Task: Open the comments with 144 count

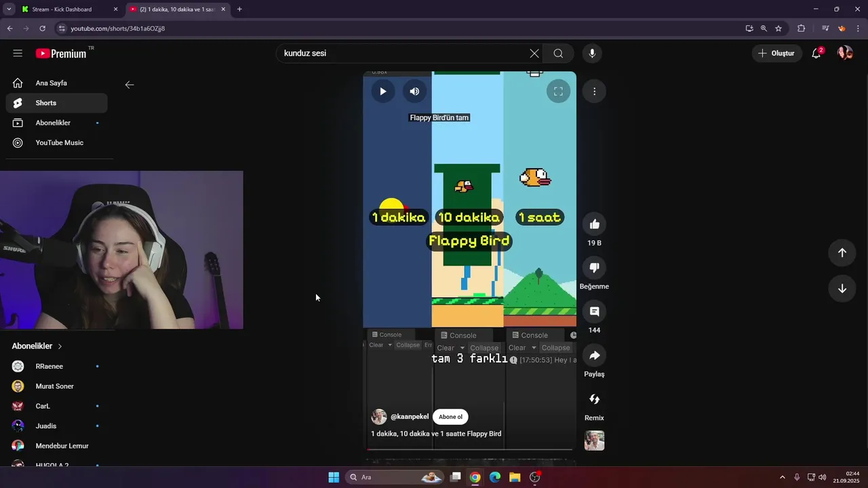Action: 595,312
